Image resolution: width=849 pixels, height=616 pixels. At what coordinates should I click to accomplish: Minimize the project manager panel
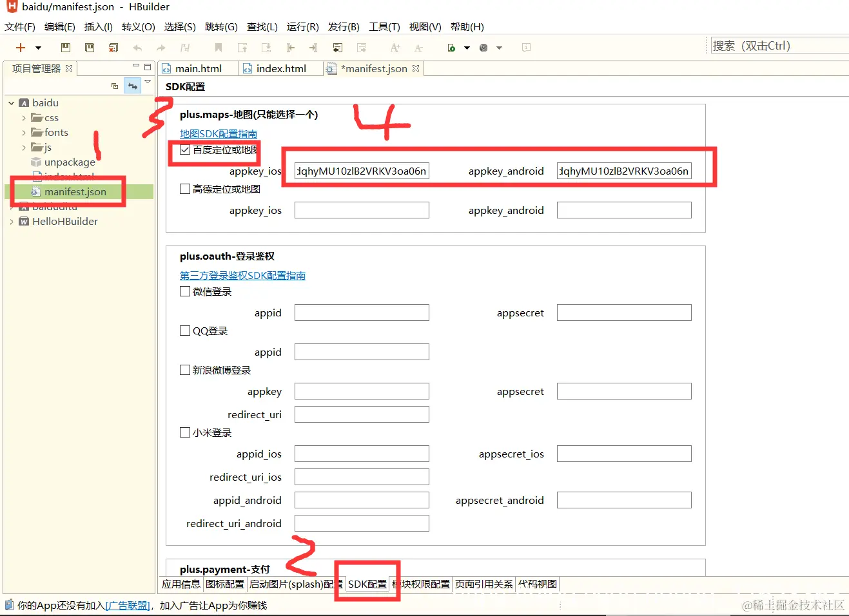point(136,66)
